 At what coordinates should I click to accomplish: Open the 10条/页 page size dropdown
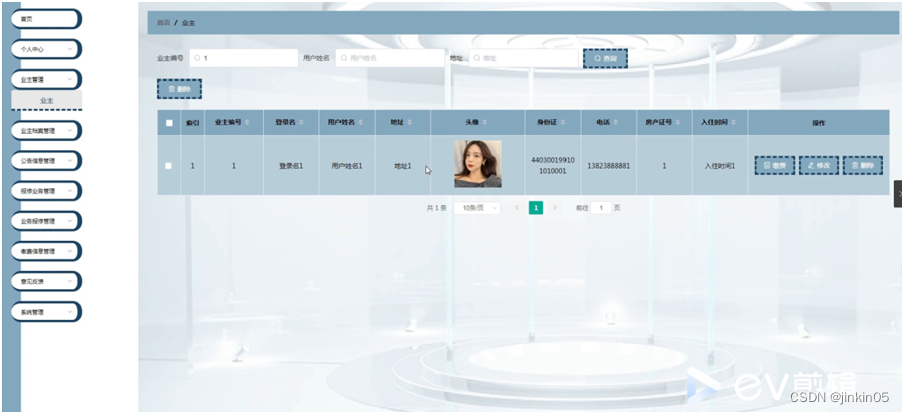pos(476,208)
